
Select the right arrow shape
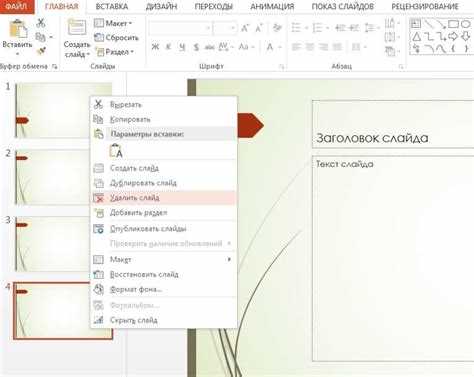[x=453, y=36]
